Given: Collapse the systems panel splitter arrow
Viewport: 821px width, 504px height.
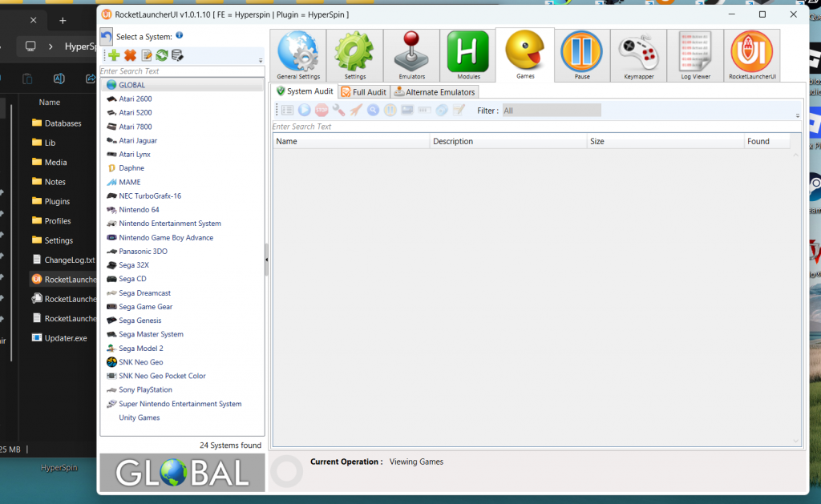Looking at the screenshot, I should click(x=266, y=259).
